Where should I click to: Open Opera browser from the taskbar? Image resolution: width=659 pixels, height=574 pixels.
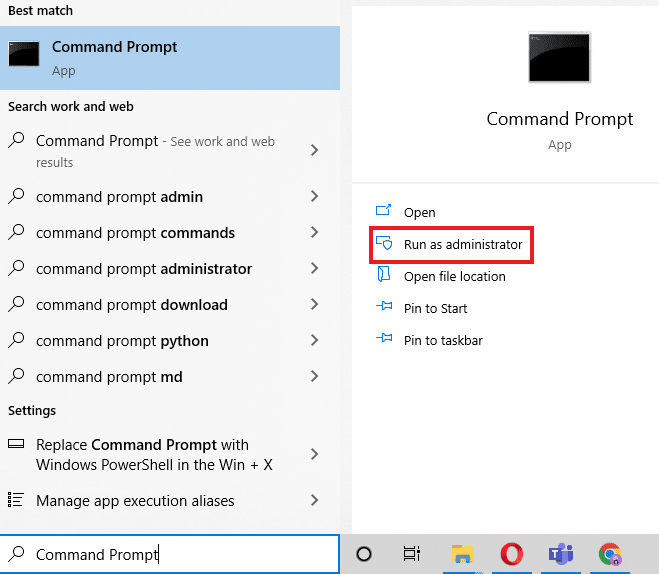pos(511,554)
